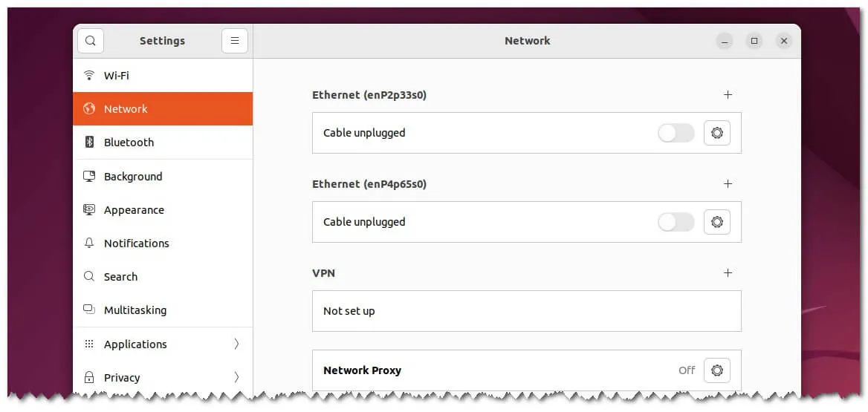Open the Multitasking settings
Screen dimensions: 868x412
135,310
